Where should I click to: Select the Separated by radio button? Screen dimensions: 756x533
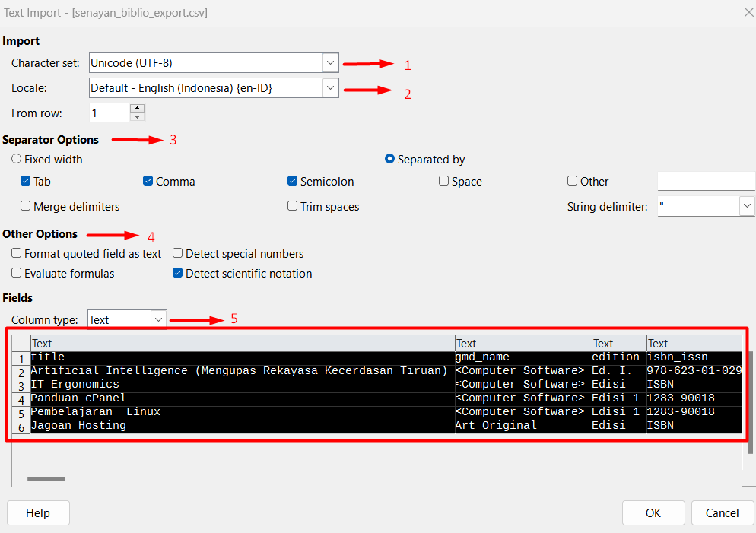[x=390, y=159]
